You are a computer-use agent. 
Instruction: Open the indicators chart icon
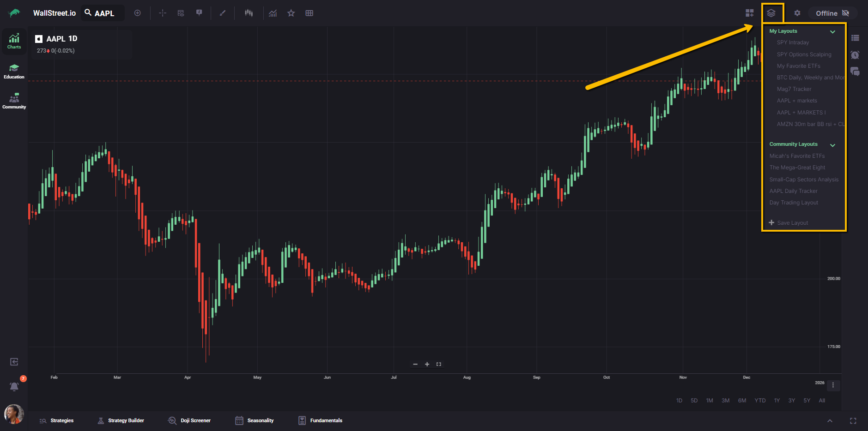[273, 13]
